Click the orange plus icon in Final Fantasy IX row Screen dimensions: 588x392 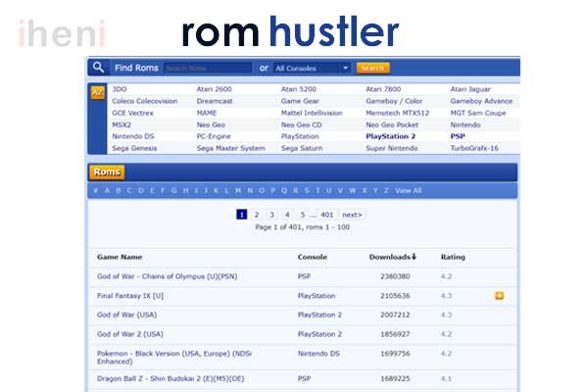point(499,296)
